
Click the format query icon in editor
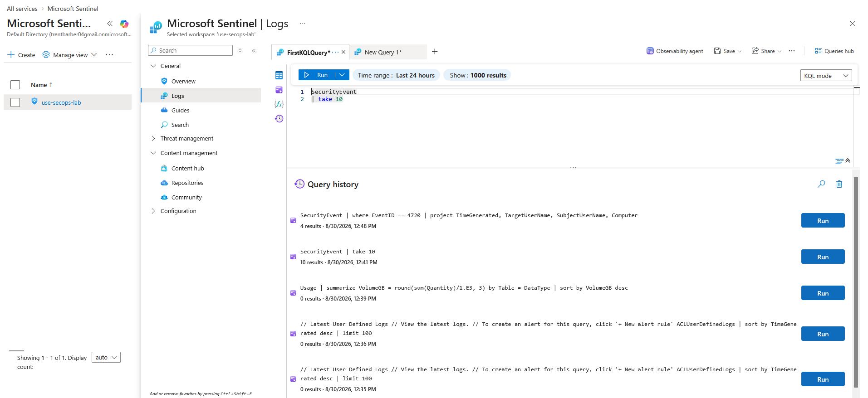tap(839, 161)
